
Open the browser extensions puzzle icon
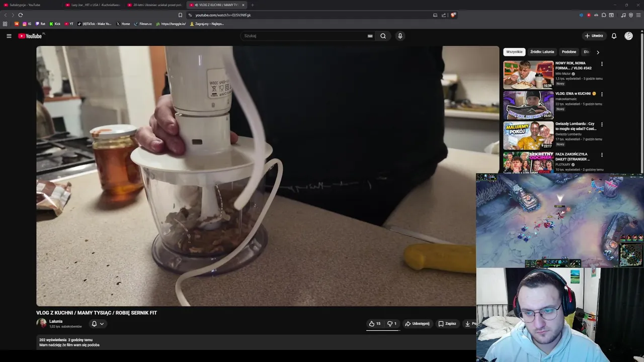pyautogui.click(x=604, y=15)
